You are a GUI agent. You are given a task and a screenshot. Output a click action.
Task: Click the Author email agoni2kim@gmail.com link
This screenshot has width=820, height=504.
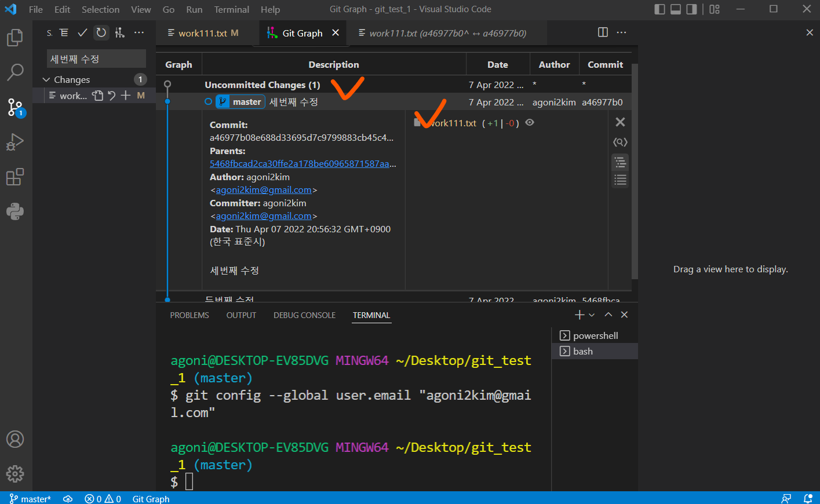[x=264, y=190]
